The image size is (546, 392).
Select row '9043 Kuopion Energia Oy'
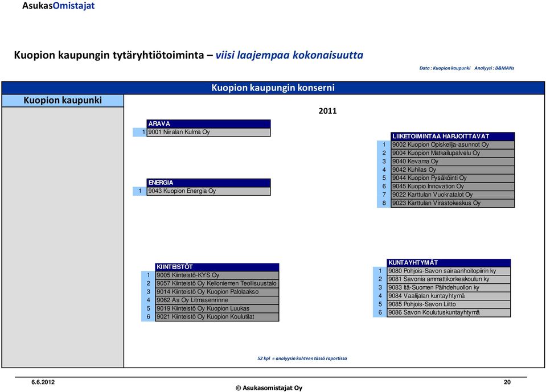coord(208,191)
